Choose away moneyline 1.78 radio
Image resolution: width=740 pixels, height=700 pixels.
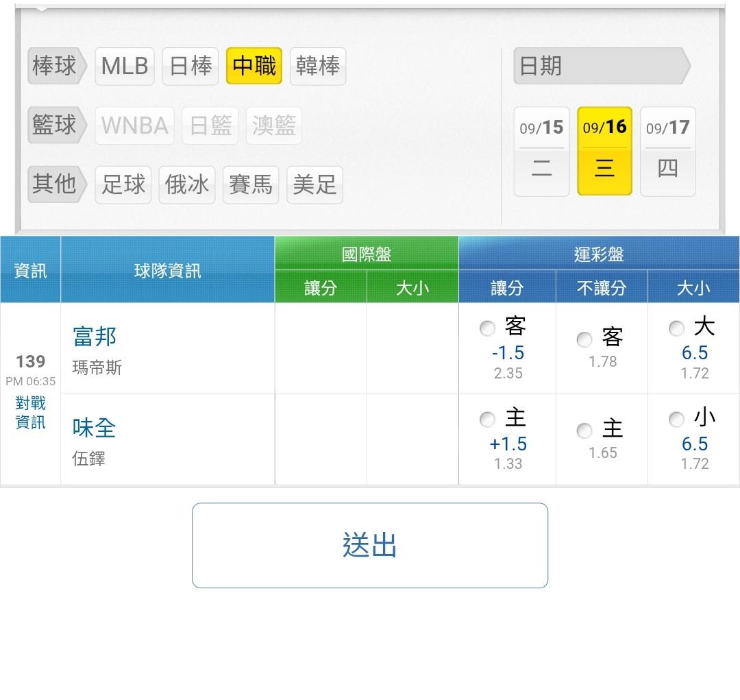tap(584, 339)
